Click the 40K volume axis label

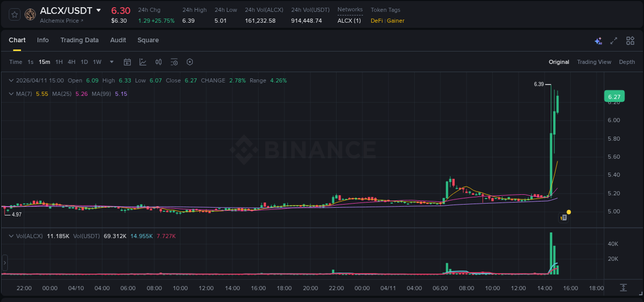tap(613, 244)
